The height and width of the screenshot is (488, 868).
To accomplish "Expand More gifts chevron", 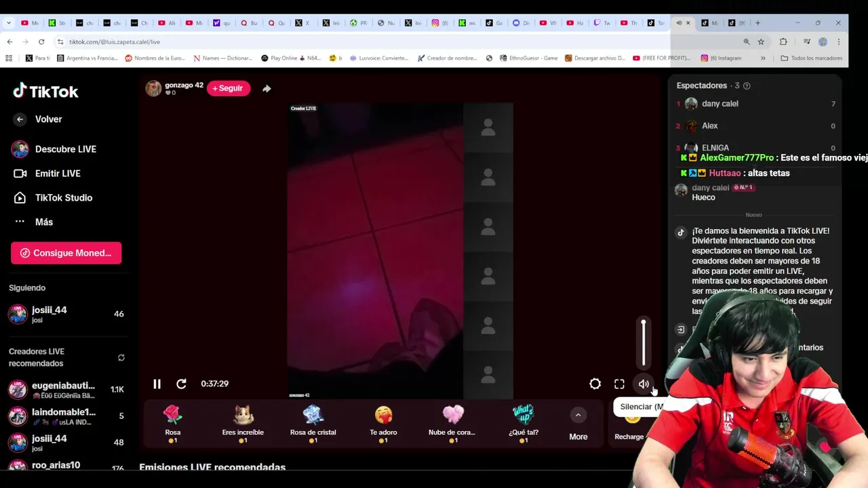I will tap(578, 415).
